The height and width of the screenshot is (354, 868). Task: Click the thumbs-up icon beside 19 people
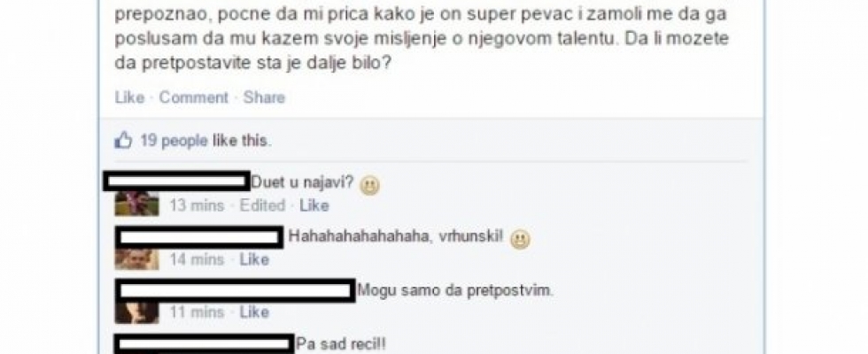point(122,141)
